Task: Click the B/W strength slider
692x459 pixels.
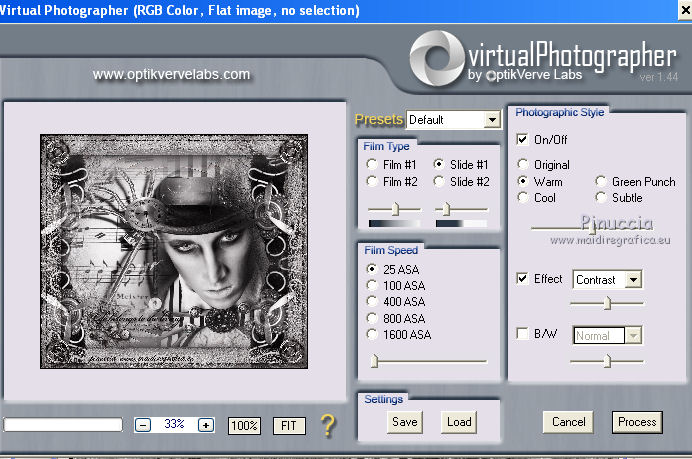Action: [x=607, y=361]
